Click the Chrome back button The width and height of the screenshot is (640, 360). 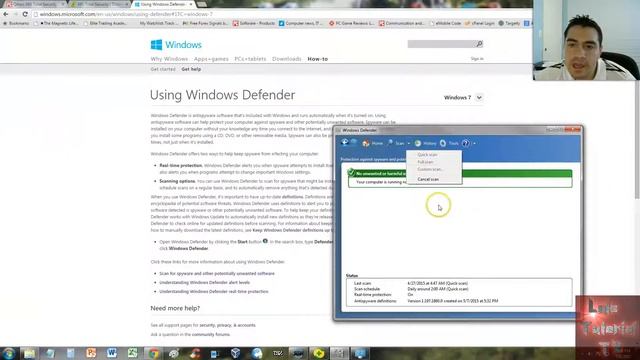[6, 14]
